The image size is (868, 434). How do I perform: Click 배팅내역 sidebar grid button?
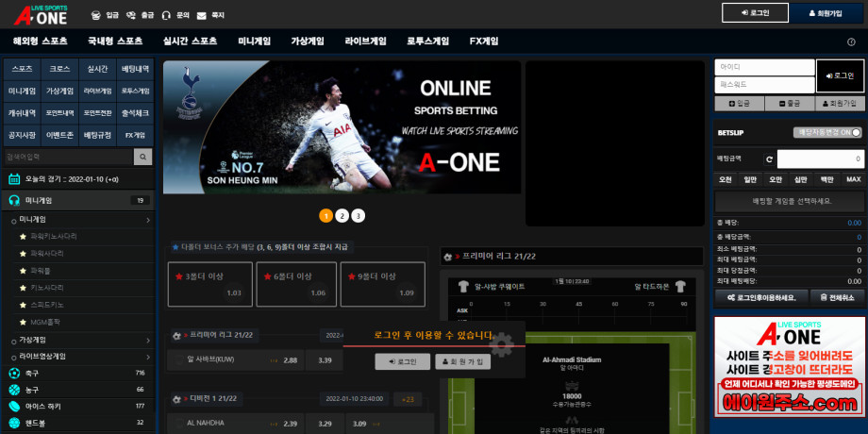pos(135,69)
